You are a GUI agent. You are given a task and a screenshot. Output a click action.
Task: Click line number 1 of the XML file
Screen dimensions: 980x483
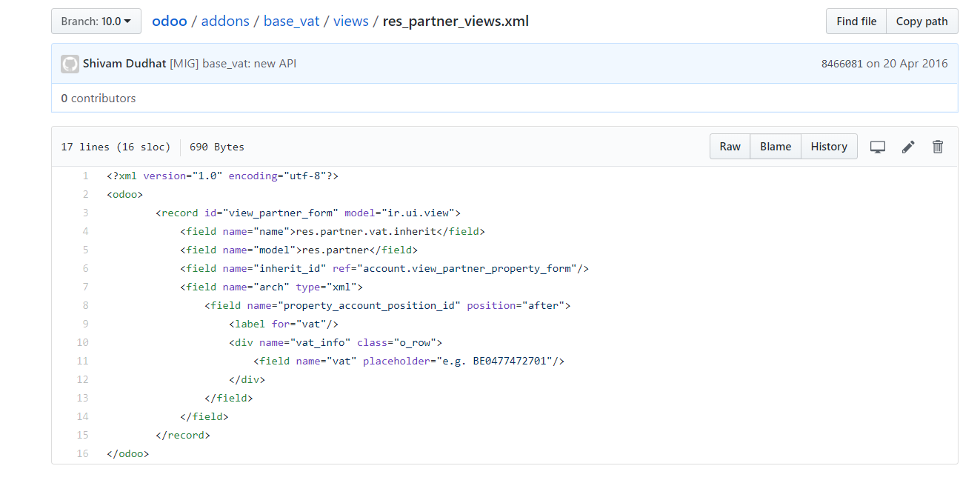point(85,176)
